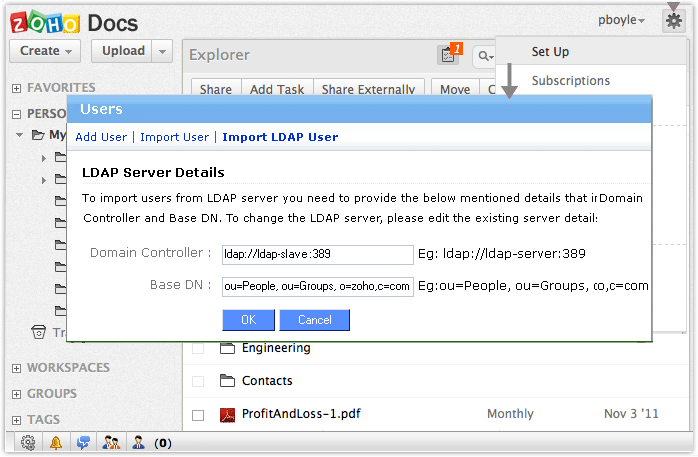Viewport: 698px width, 457px height.
Task: Cancel the LDAP Server Details dialog
Action: pos(315,320)
